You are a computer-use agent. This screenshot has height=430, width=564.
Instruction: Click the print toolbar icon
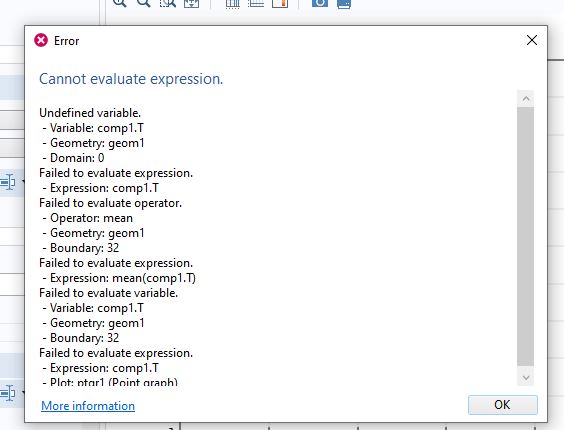pyautogui.click(x=344, y=4)
